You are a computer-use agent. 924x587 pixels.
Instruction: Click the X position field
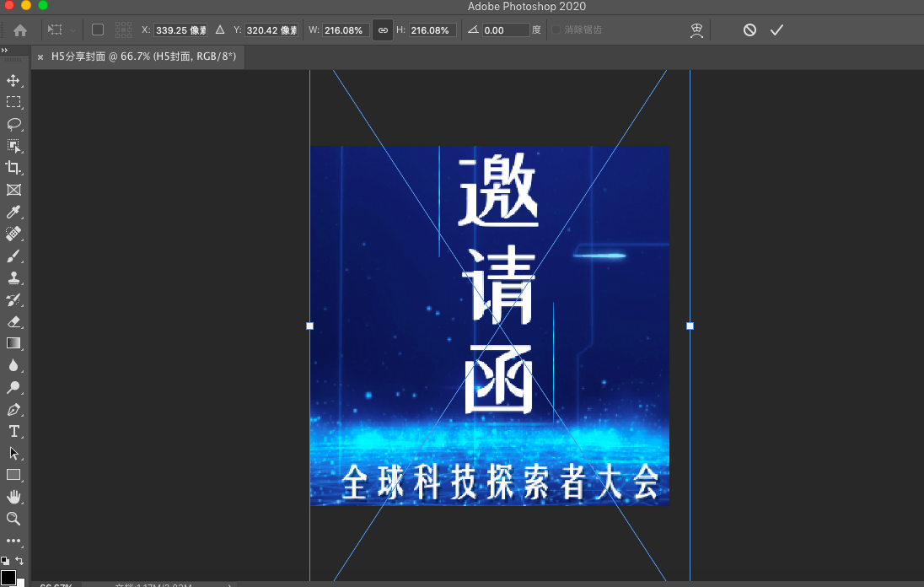coord(180,30)
